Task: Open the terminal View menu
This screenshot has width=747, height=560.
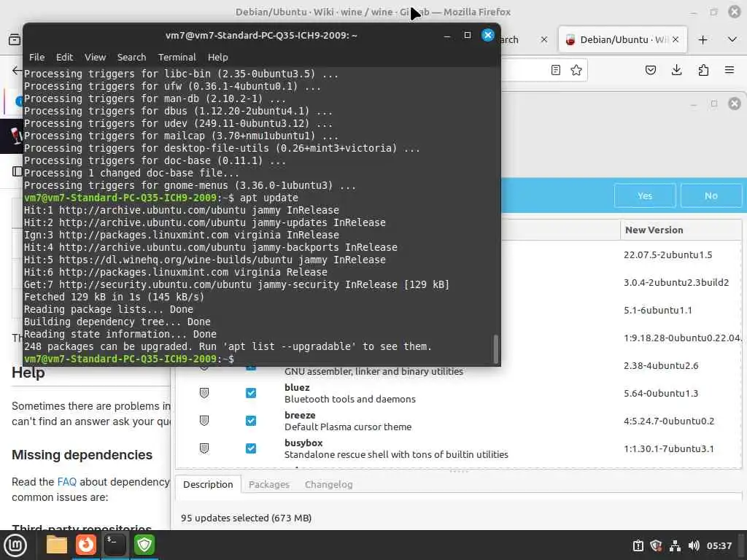Action: click(96, 57)
